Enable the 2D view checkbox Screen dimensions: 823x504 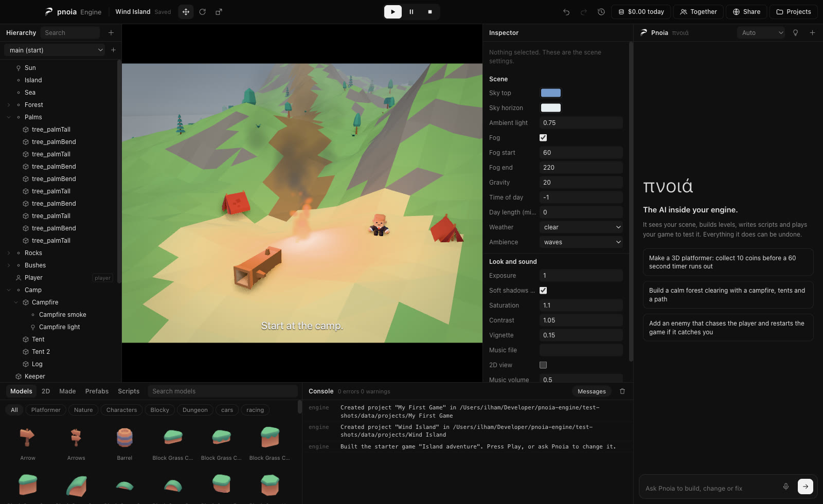tap(543, 365)
